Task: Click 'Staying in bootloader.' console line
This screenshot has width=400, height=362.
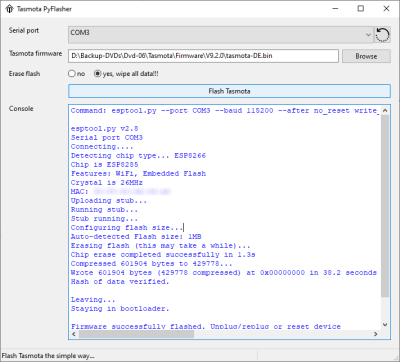Action: 120,309
